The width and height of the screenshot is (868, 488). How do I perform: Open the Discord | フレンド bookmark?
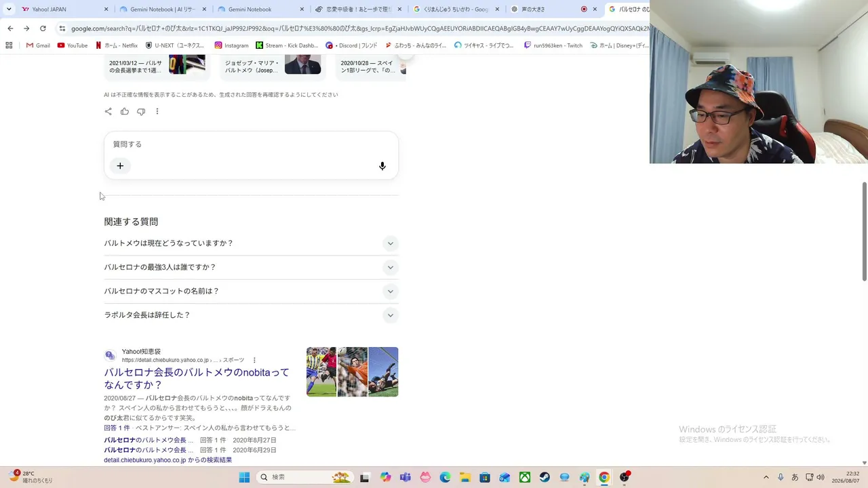(x=351, y=45)
